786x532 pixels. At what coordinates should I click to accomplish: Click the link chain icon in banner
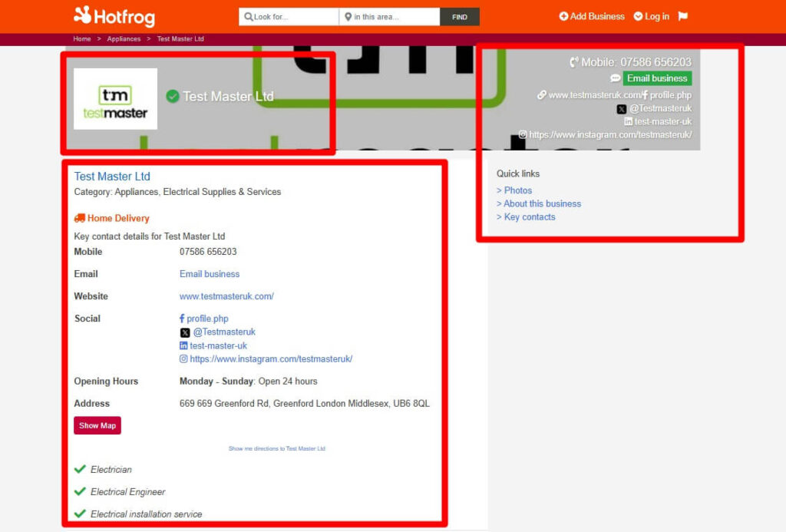(541, 94)
